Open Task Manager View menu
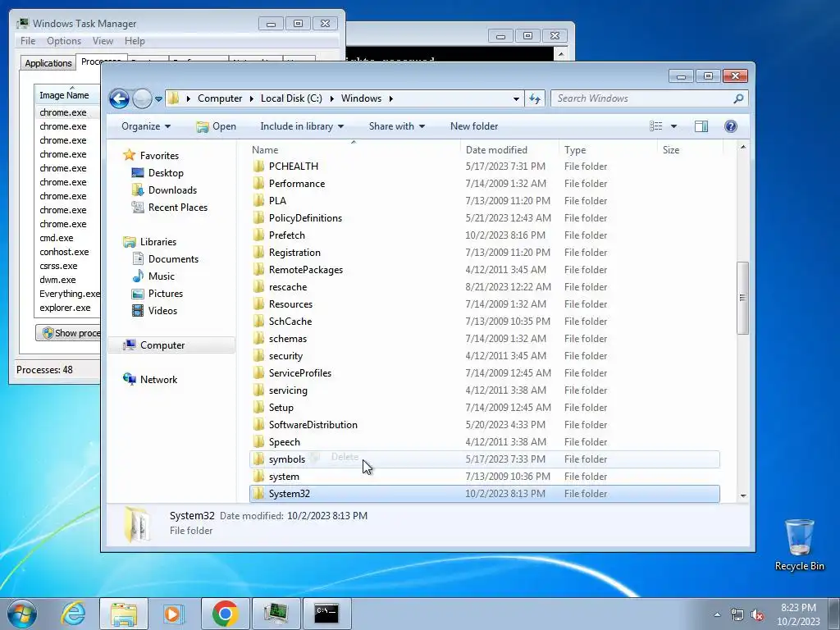 click(103, 41)
